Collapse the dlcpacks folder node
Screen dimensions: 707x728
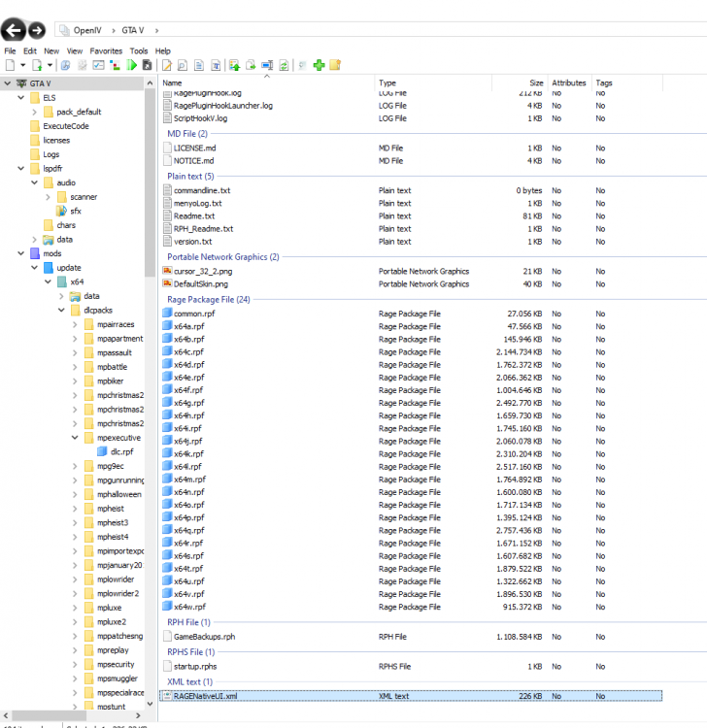coord(61,311)
